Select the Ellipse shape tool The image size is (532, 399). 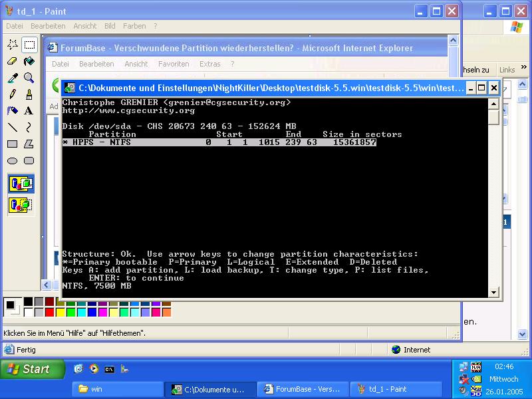point(13,160)
